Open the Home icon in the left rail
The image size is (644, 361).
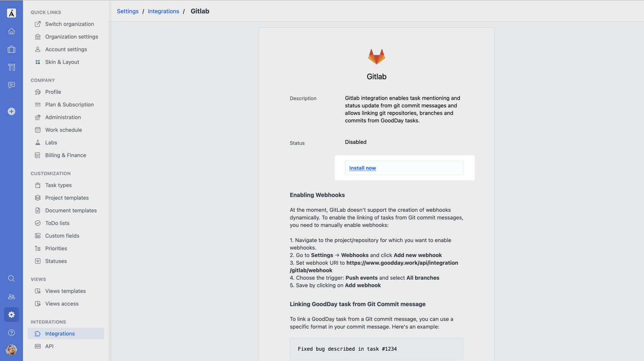11,31
